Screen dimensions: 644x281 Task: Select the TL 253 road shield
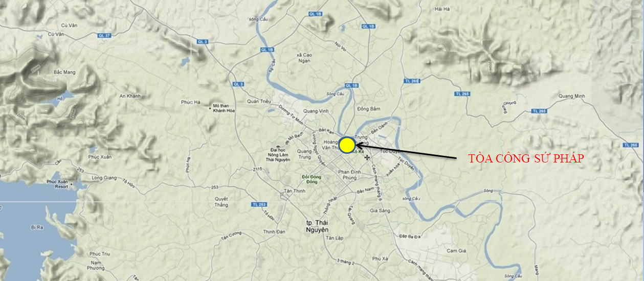pyautogui.click(x=259, y=204)
